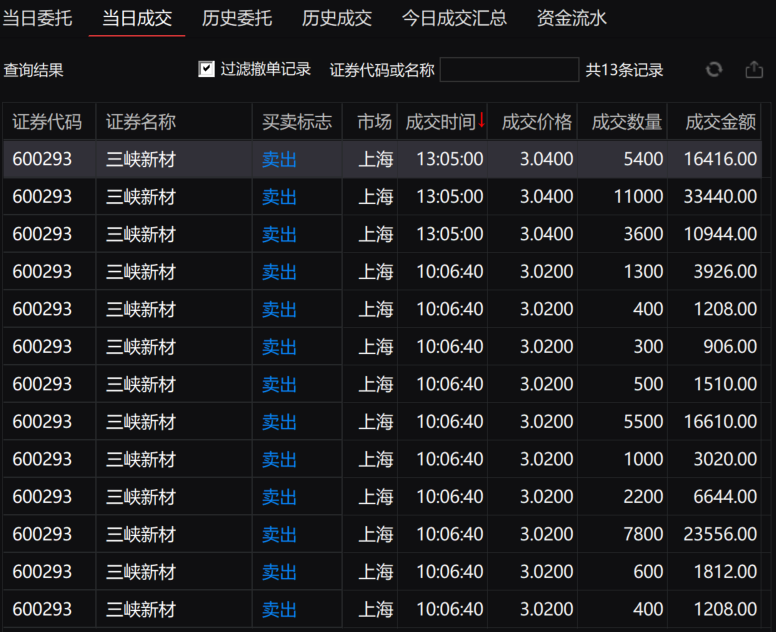The width and height of the screenshot is (776, 632).
Task: Sort by 成交时间 column header
Action: (442, 122)
